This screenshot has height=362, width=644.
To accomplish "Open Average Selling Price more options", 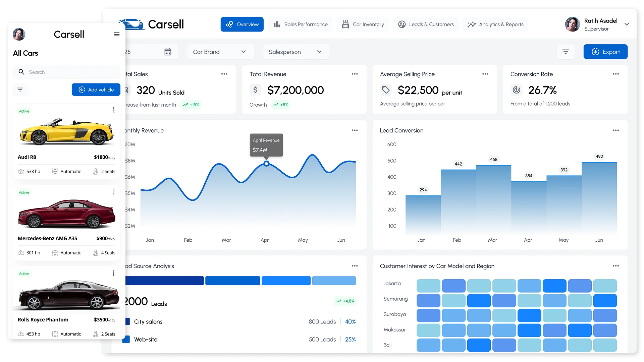I will pos(485,74).
